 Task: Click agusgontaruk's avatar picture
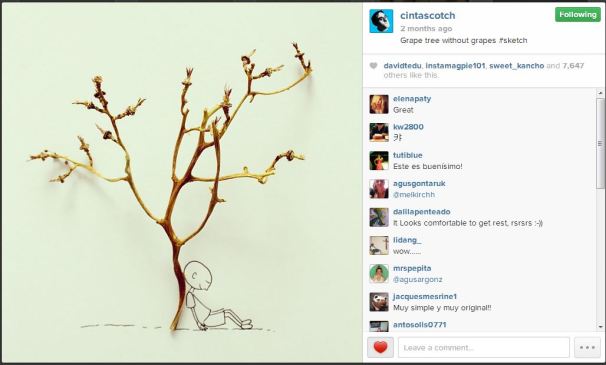coord(379,189)
